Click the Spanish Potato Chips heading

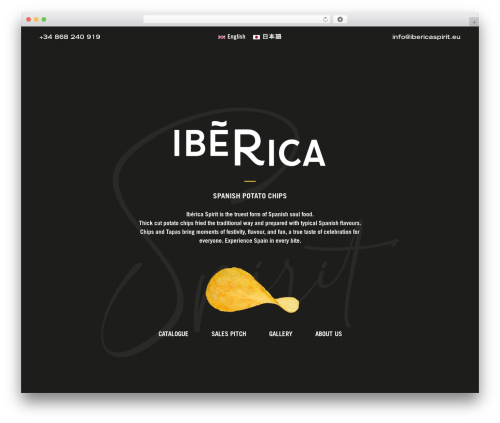(250, 196)
